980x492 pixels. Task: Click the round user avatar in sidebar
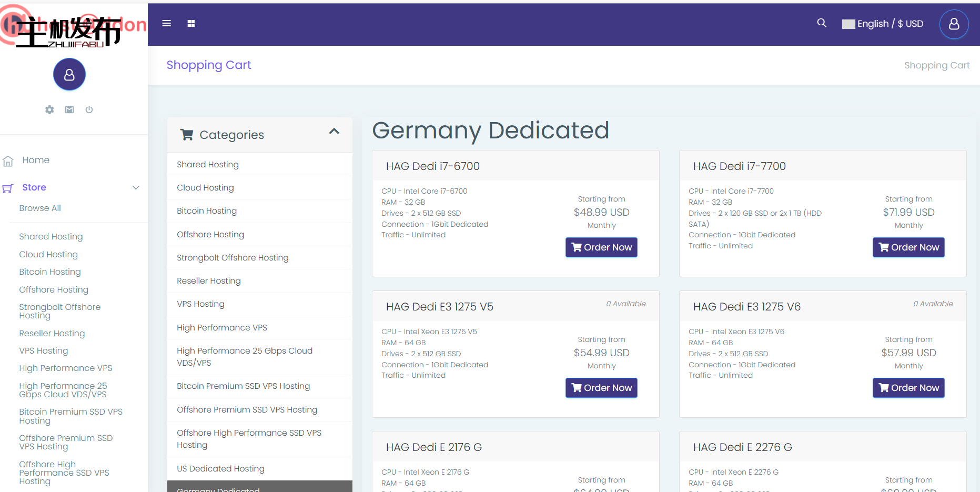(x=69, y=75)
